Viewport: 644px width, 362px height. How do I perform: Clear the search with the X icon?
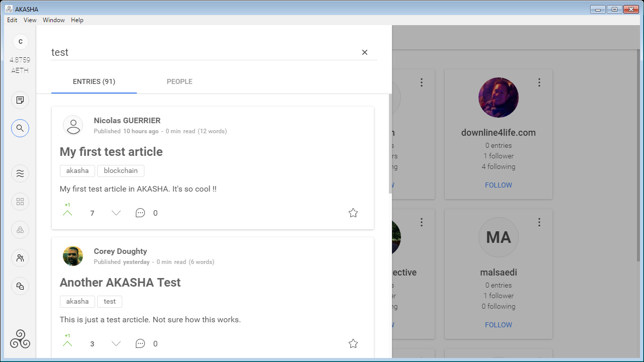click(x=365, y=52)
